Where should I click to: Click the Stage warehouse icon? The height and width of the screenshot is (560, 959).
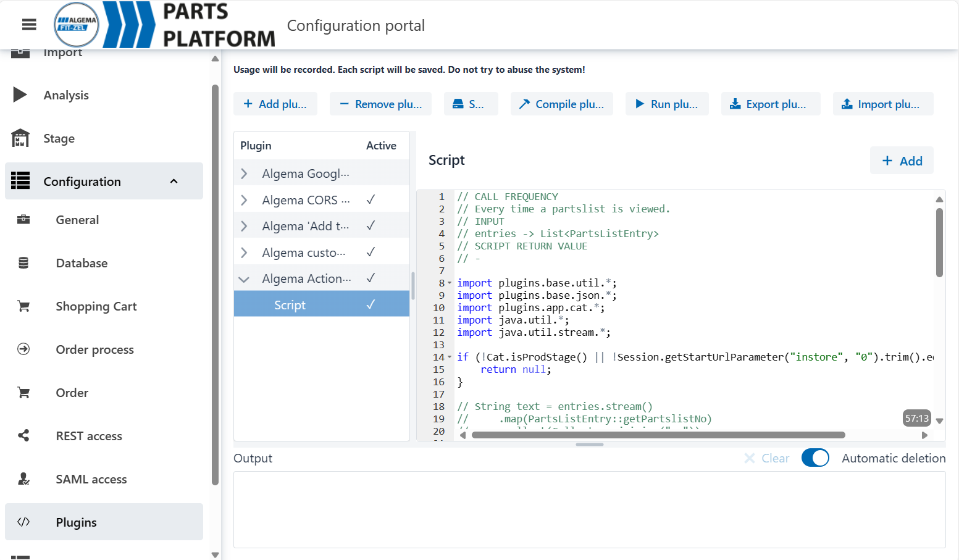(x=20, y=138)
